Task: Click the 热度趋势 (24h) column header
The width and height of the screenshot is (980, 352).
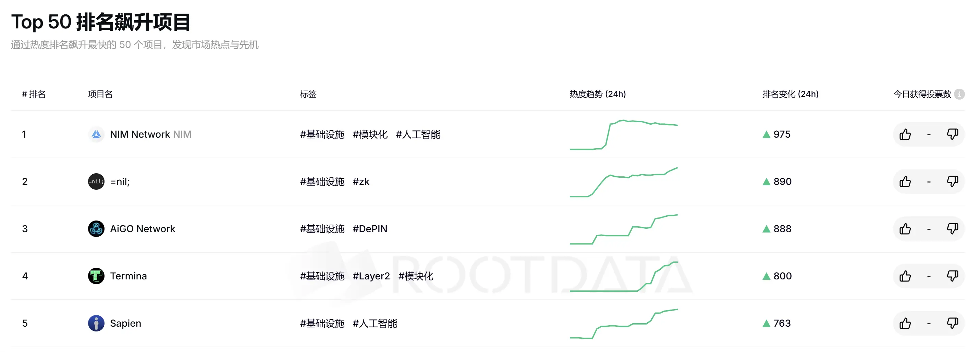Action: click(598, 94)
